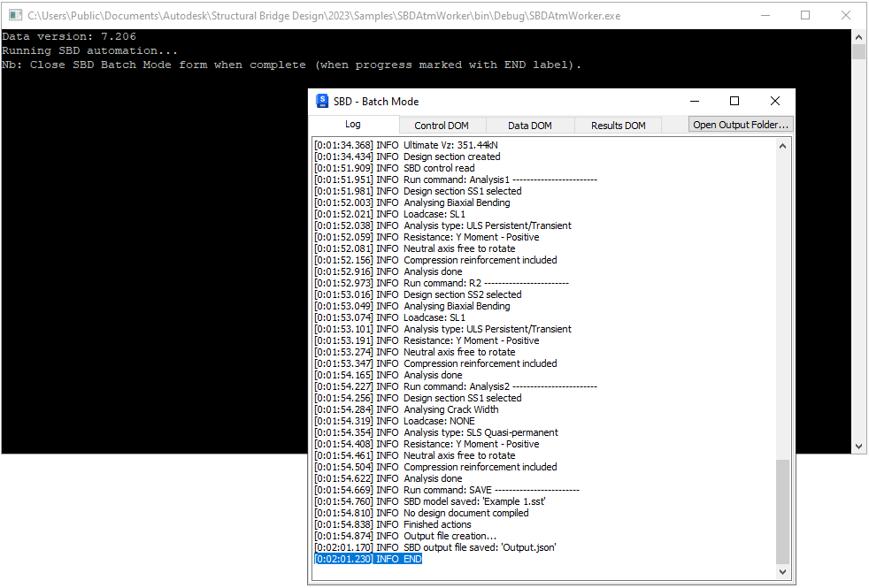Click the 'Nb: Close SBD Batch Mode form' console line

click(291, 65)
